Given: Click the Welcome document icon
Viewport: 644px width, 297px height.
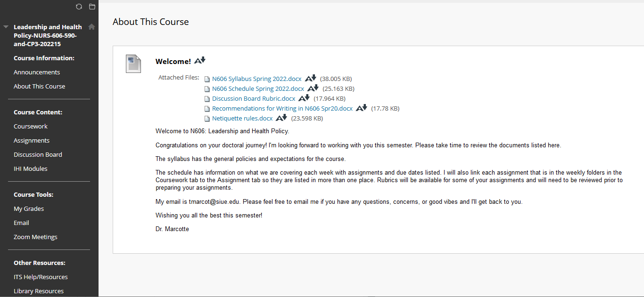Looking at the screenshot, I should click(133, 64).
